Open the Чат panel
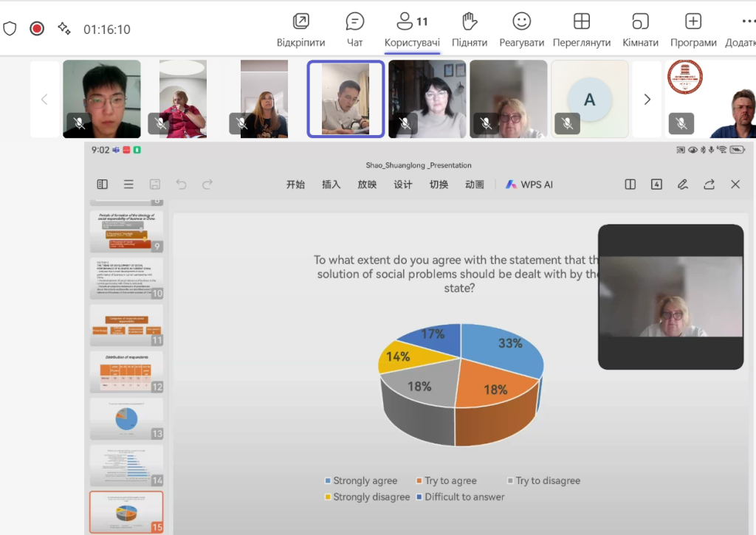Image resolution: width=756 pixels, height=535 pixels. [355, 30]
